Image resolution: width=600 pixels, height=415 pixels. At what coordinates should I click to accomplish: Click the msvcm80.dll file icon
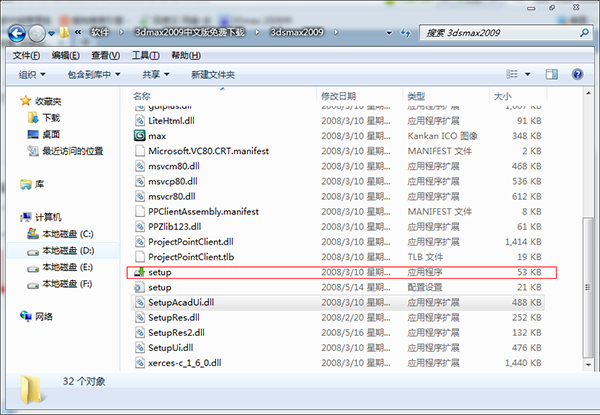point(140,166)
